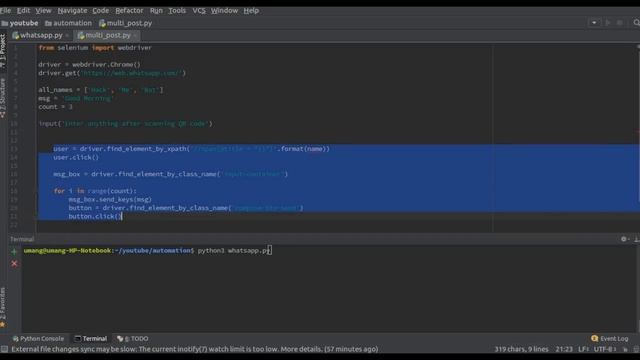Screen dimensions: 640x360
Task: Open the VCS menu
Action: click(199, 11)
